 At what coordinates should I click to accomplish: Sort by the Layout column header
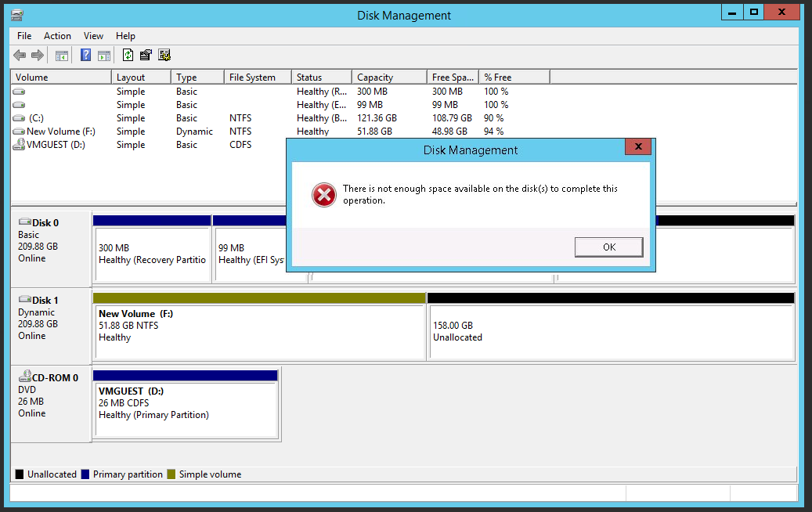[141, 78]
